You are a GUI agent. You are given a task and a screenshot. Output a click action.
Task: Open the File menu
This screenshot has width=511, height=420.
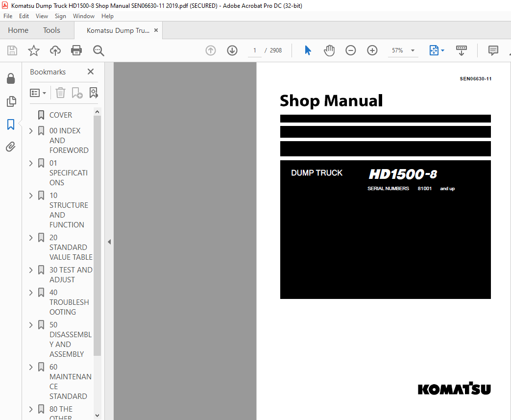(8, 16)
